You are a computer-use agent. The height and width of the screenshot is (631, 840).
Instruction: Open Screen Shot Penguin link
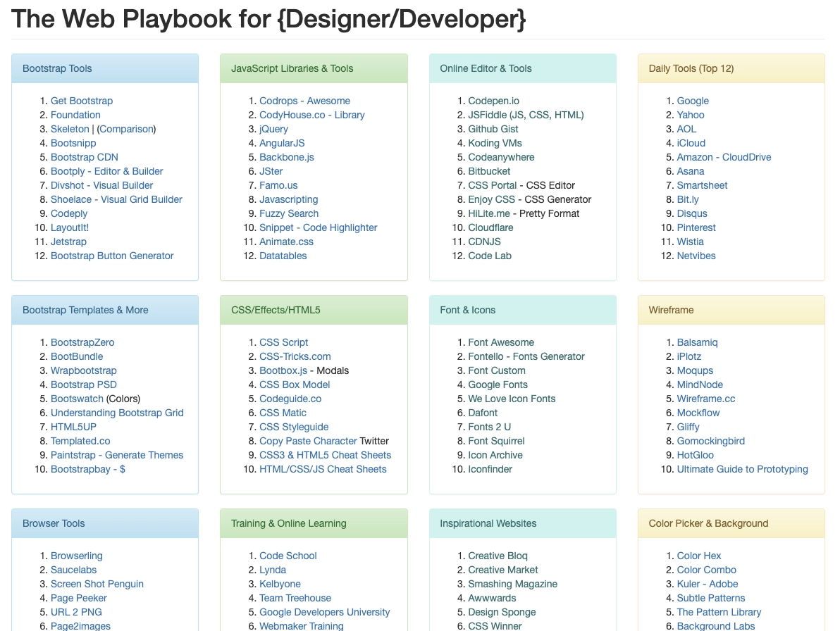pyautogui.click(x=97, y=584)
